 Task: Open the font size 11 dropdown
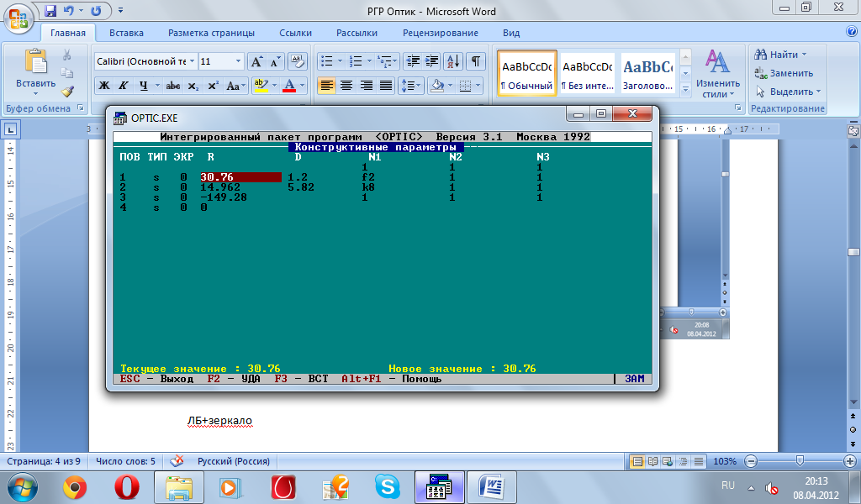click(238, 61)
